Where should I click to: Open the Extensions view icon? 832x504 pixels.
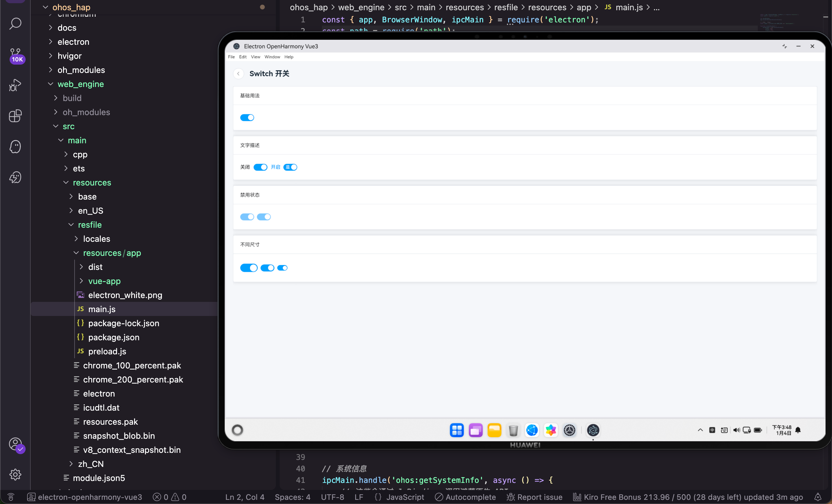15,116
